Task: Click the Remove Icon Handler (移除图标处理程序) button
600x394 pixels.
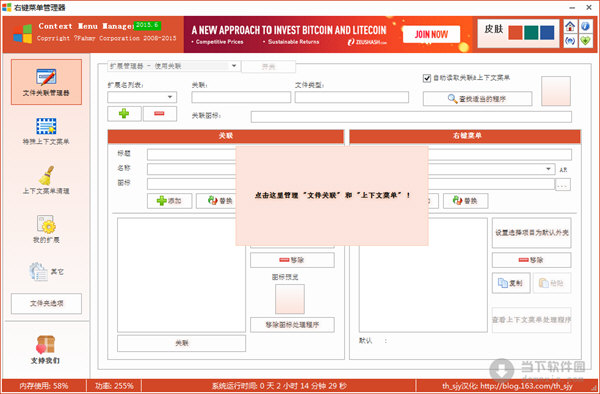Action: pyautogui.click(x=292, y=325)
